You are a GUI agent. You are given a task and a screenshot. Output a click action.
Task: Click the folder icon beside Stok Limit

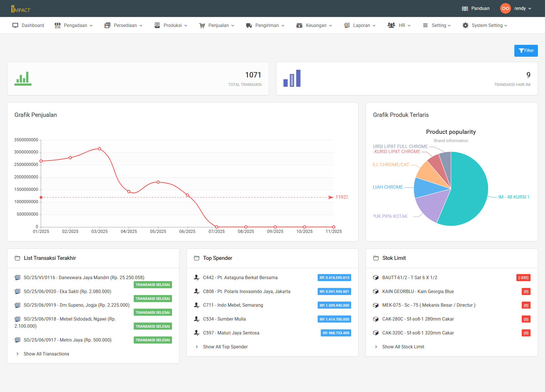(376, 258)
